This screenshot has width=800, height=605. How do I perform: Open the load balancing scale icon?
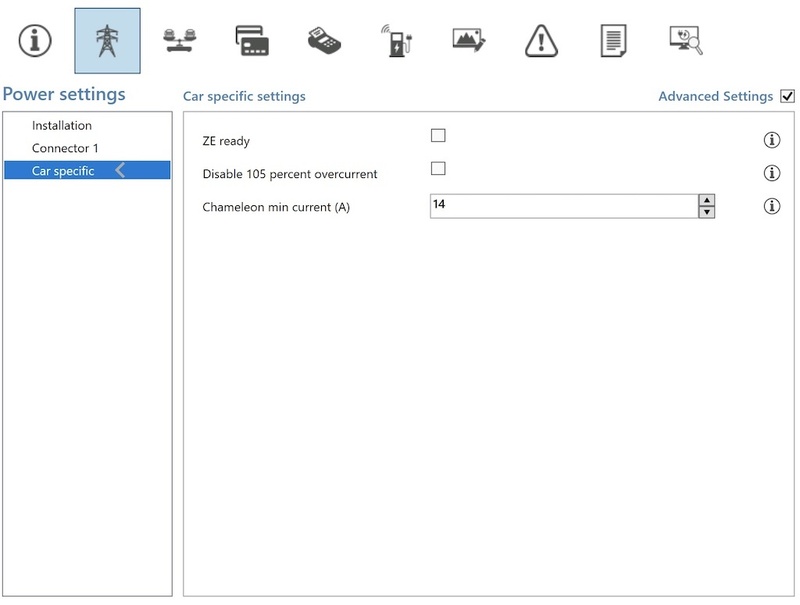click(180, 41)
